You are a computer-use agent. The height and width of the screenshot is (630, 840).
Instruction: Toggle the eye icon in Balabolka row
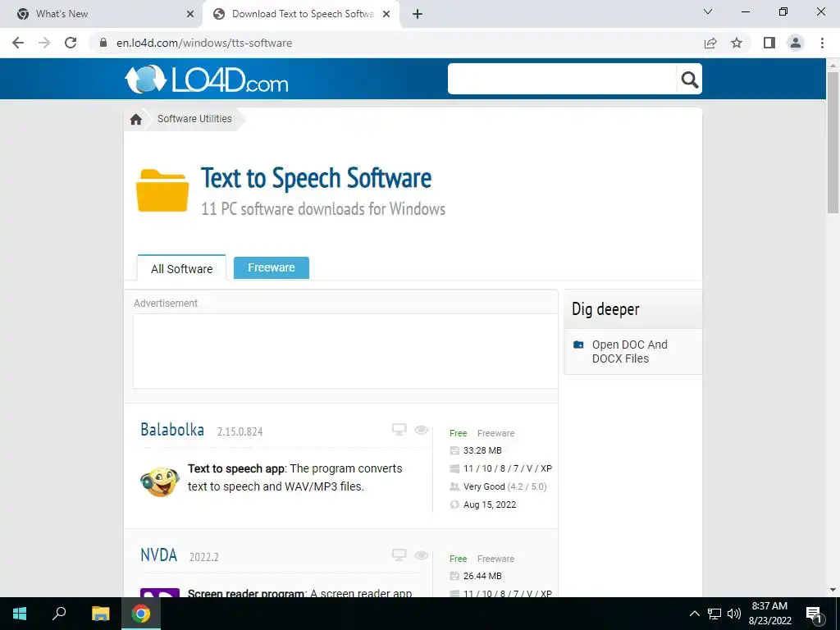pyautogui.click(x=422, y=430)
